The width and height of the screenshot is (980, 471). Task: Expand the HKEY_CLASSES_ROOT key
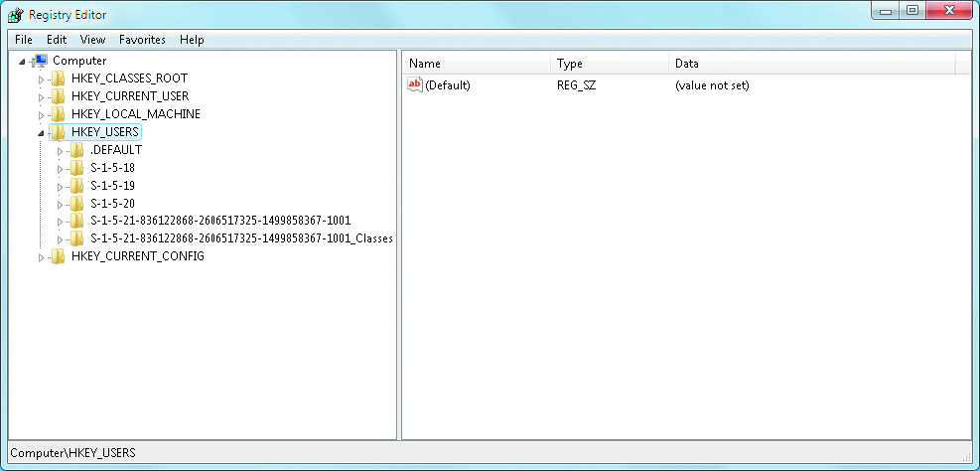[42, 79]
